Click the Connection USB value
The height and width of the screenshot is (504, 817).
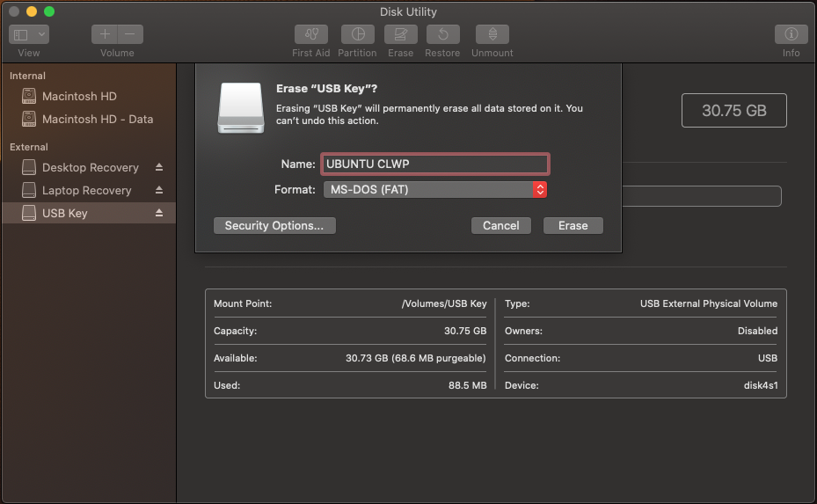click(768, 358)
